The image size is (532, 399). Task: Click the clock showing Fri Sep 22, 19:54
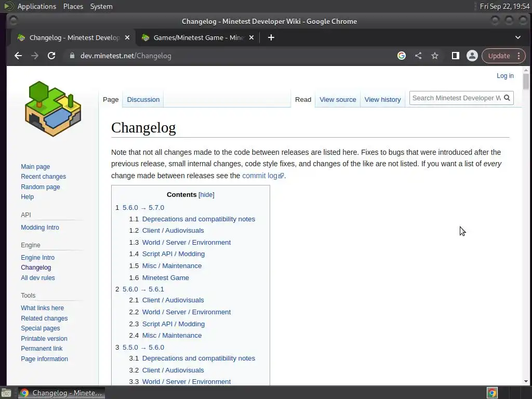point(504,6)
